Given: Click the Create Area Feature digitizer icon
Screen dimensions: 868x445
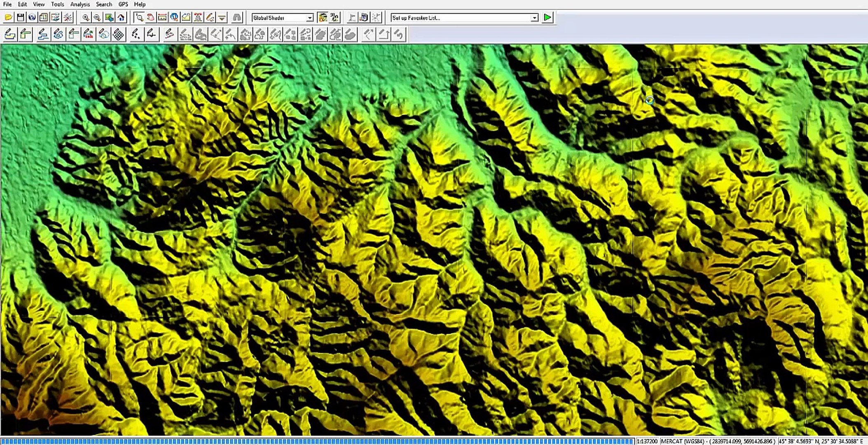Looking at the screenshot, I should coord(10,34).
